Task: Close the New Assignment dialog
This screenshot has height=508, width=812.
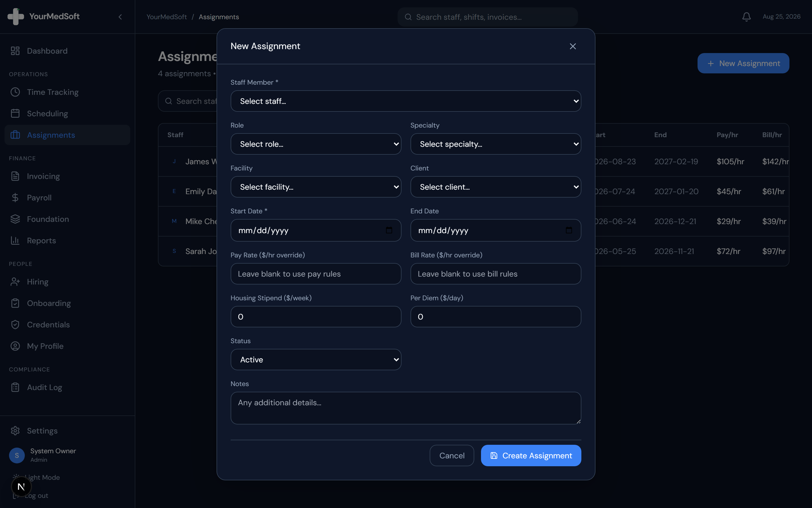Action: click(x=573, y=46)
